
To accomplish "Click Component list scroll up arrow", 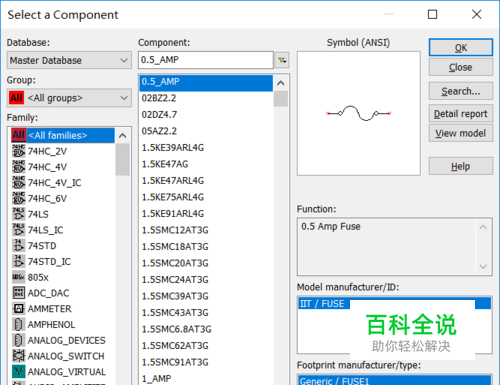I will (x=281, y=83).
